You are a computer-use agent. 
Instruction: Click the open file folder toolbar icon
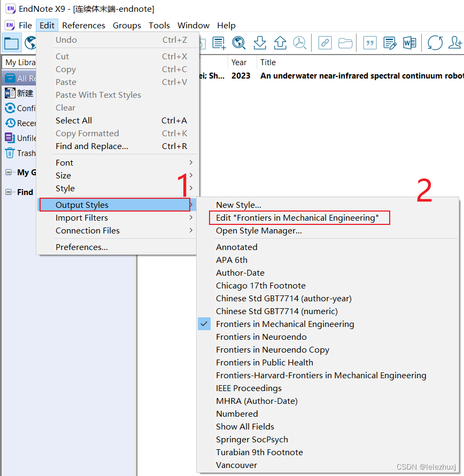tap(345, 43)
